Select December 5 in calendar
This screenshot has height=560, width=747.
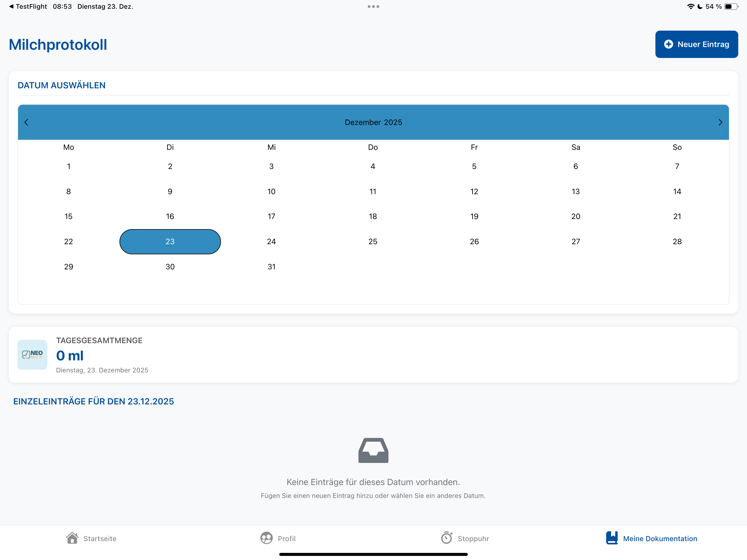tap(474, 166)
